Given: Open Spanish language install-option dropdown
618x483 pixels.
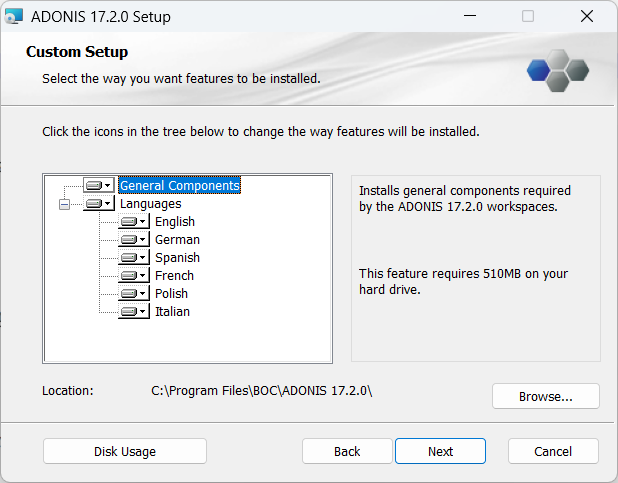Looking at the screenshot, I should click(134, 257).
